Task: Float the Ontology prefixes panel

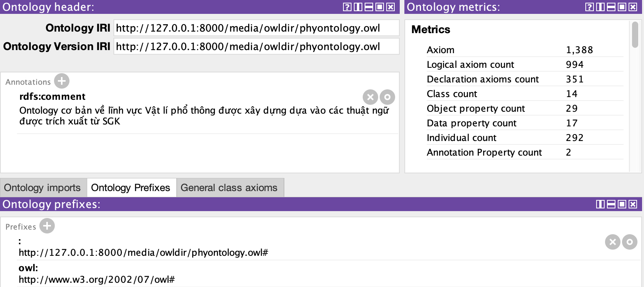Action: click(622, 204)
